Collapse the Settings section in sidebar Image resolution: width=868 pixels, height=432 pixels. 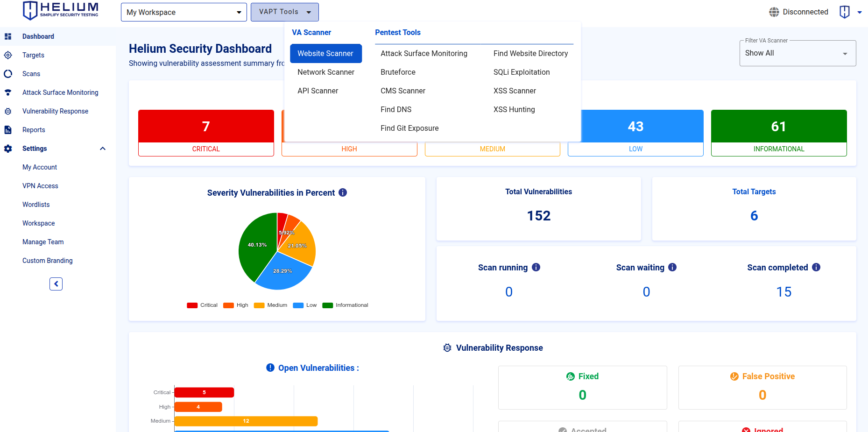pos(103,149)
